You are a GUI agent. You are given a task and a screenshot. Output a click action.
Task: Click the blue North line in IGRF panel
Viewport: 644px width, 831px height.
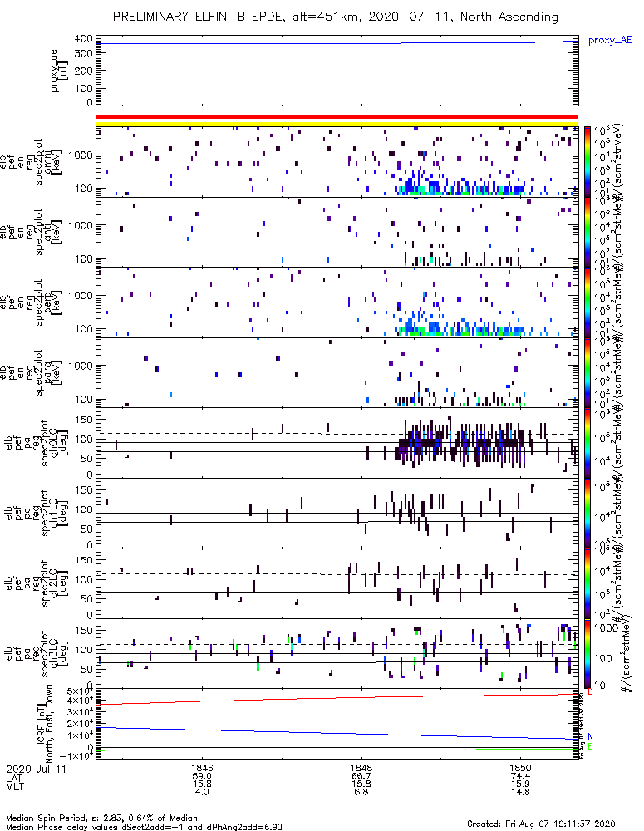click(x=337, y=734)
